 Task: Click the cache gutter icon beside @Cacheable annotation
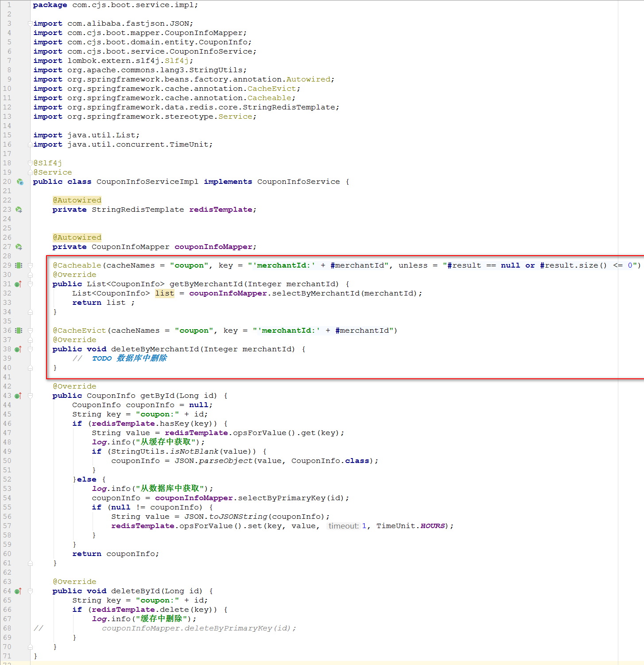point(19,265)
